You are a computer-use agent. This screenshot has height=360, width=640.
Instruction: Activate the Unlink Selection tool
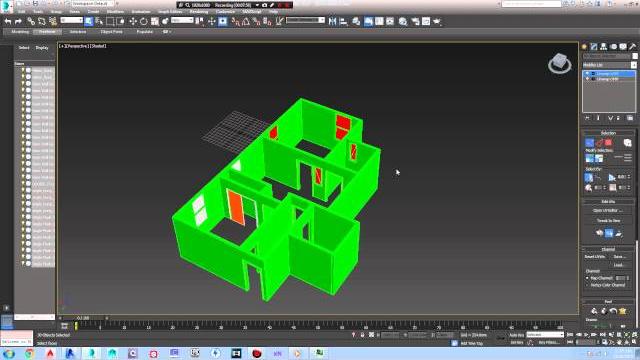tap(42, 21)
